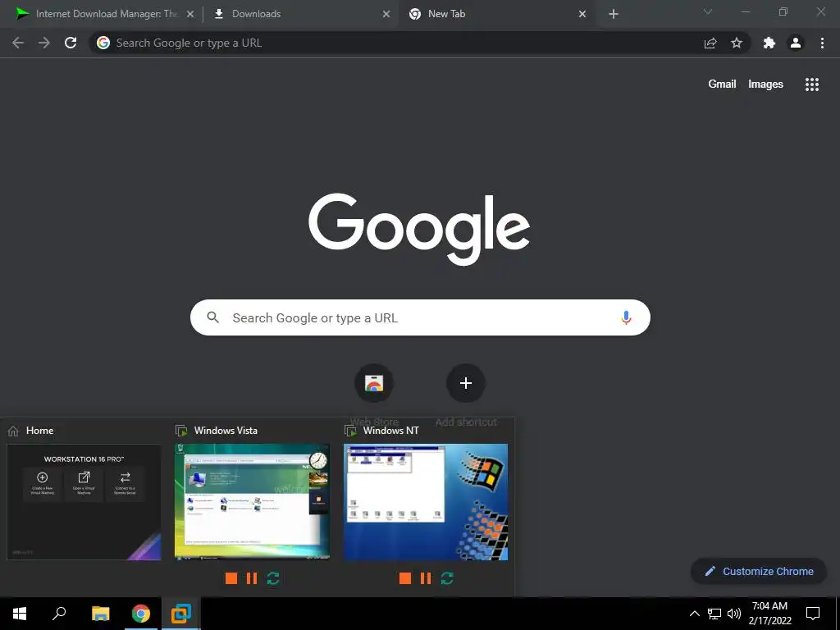Pause the Windows NT virtual machine
The height and width of the screenshot is (630, 840).
[426, 578]
